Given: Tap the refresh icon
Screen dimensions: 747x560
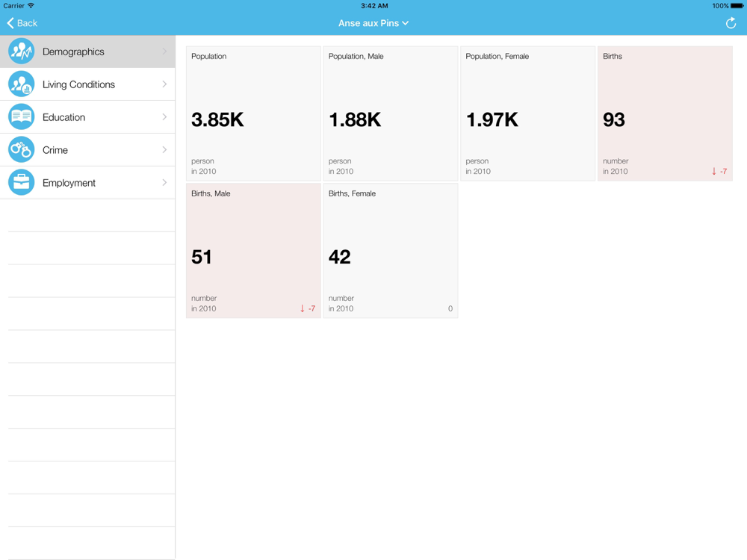Looking at the screenshot, I should coord(731,23).
